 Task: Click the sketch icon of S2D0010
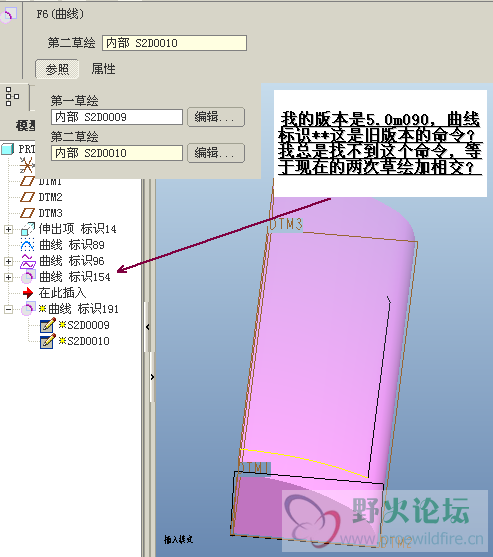[x=48, y=341]
